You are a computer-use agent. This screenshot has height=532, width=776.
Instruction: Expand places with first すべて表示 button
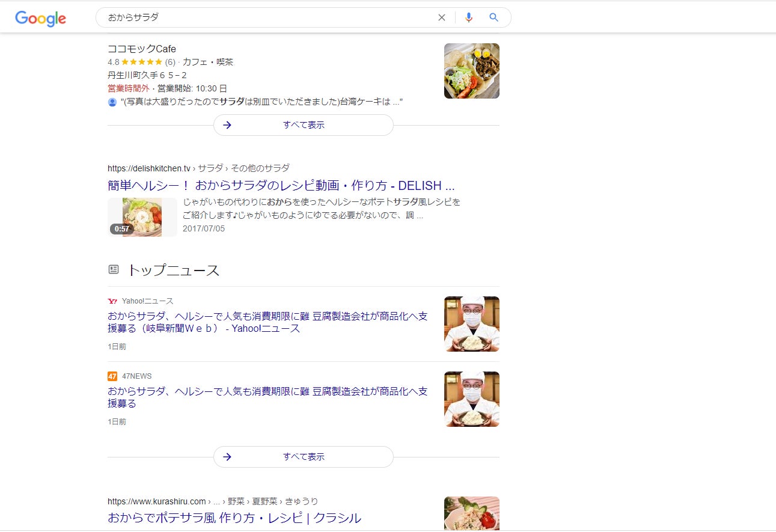(x=304, y=125)
